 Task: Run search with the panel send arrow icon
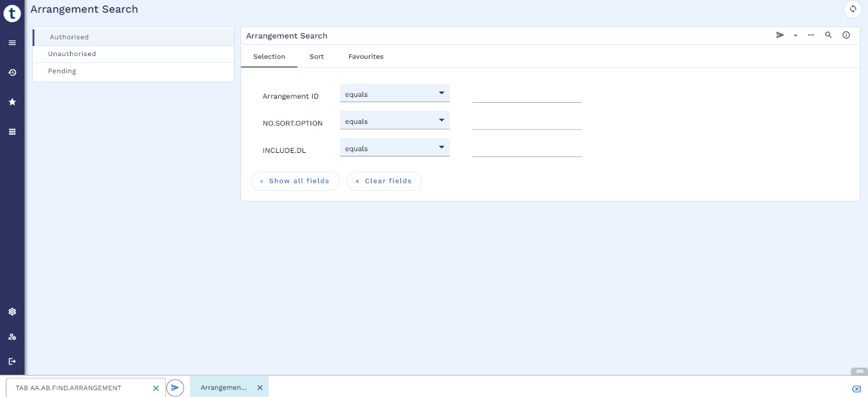(x=780, y=36)
